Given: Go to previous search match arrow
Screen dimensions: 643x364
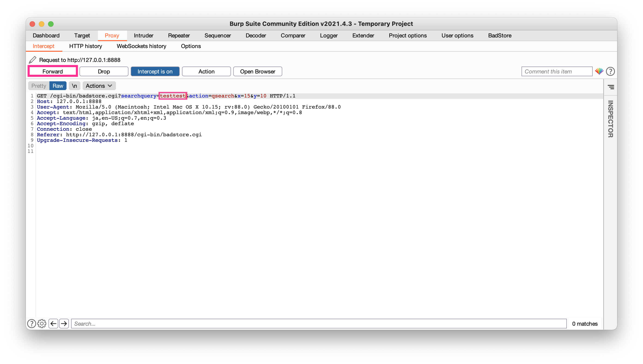Looking at the screenshot, I should (53, 324).
